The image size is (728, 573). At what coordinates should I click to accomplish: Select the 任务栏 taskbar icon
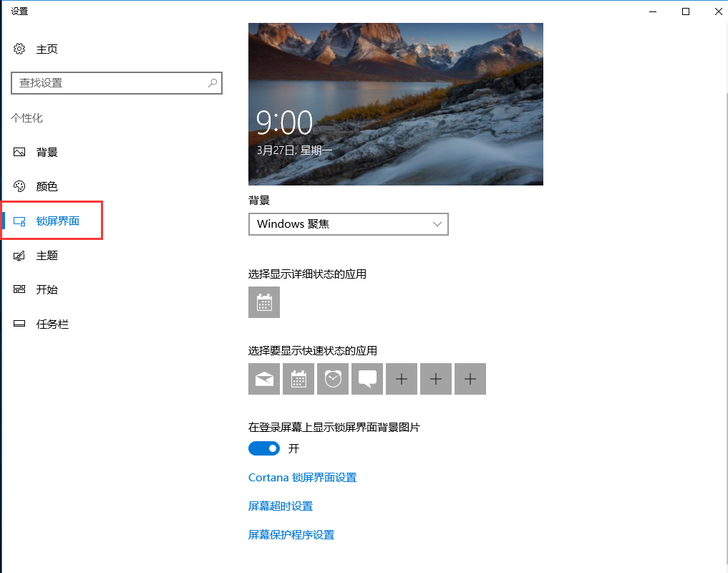[x=19, y=324]
